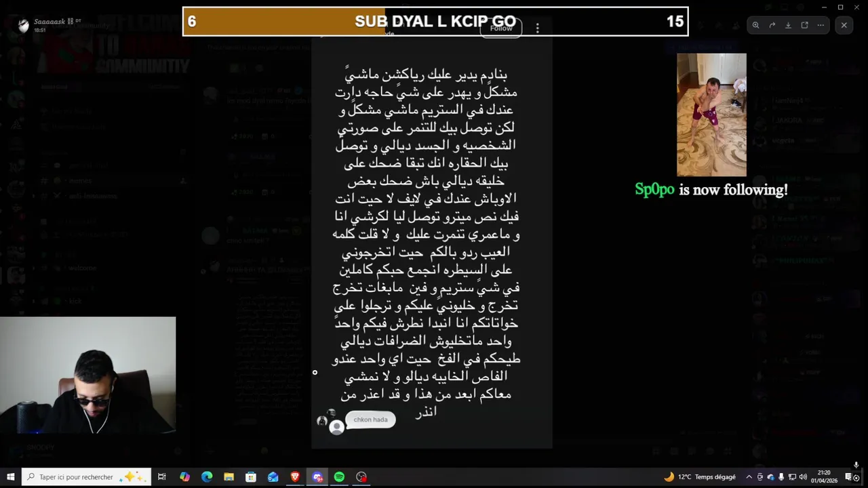Expand hidden system tray icons
868x488 pixels.
[x=749, y=477]
